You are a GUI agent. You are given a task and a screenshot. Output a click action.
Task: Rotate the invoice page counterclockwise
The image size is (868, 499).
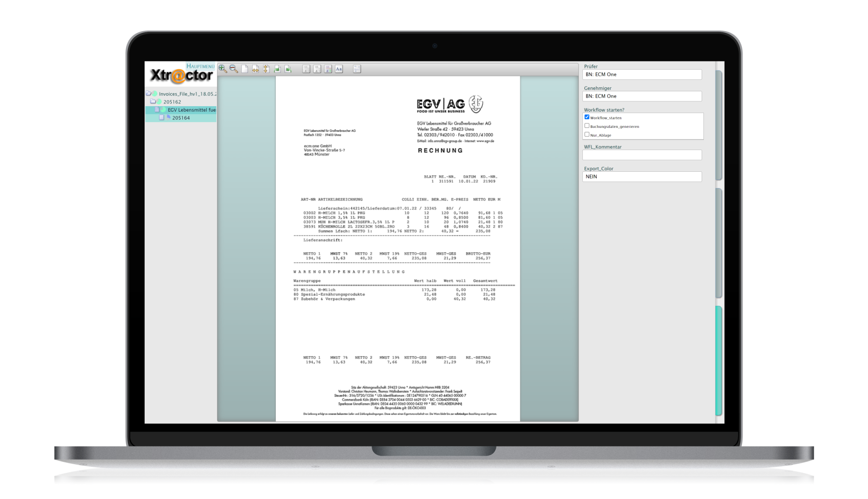[288, 69]
